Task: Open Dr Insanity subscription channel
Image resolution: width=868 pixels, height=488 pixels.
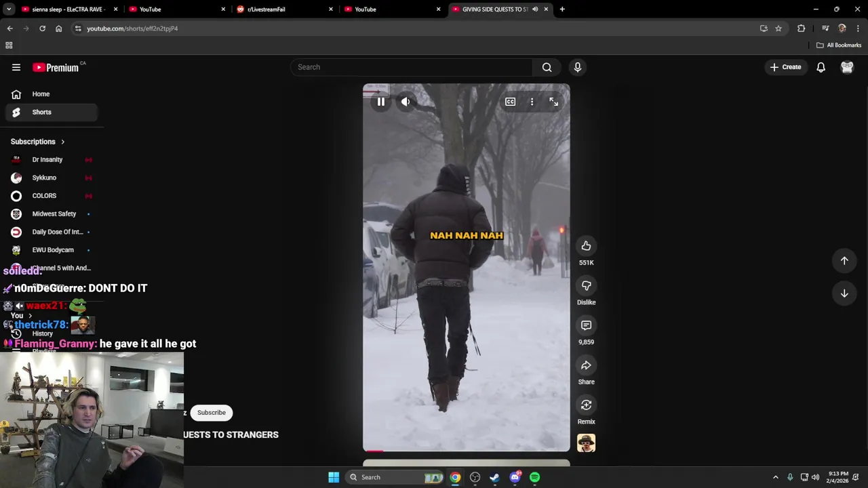Action: pyautogui.click(x=52, y=160)
